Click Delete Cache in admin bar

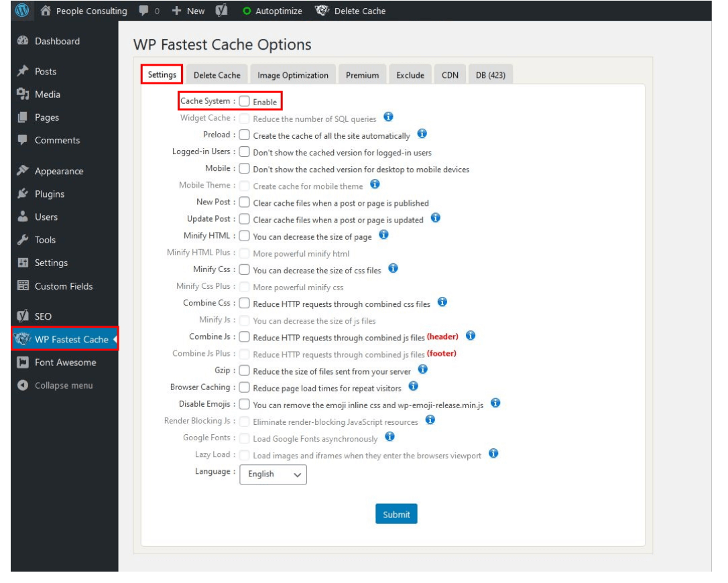[x=360, y=11]
